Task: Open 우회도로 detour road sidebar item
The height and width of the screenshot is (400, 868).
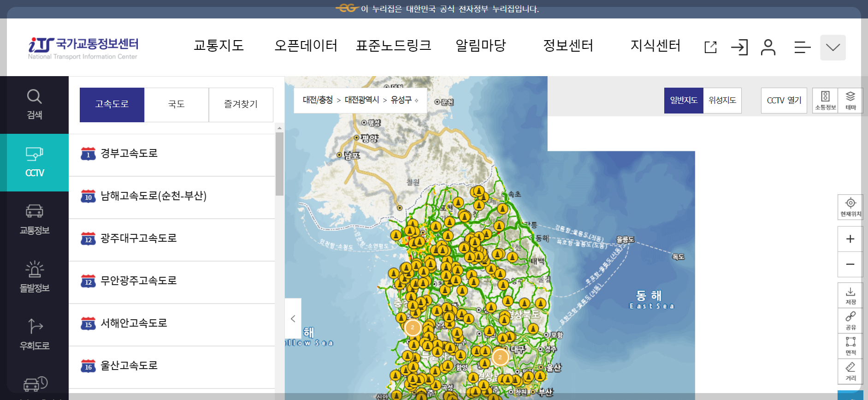Action: click(x=34, y=335)
